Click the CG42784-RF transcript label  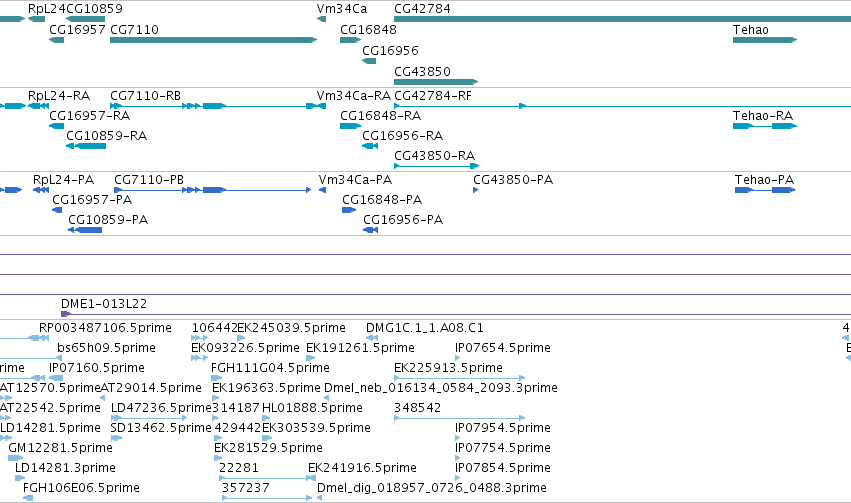(x=433, y=95)
